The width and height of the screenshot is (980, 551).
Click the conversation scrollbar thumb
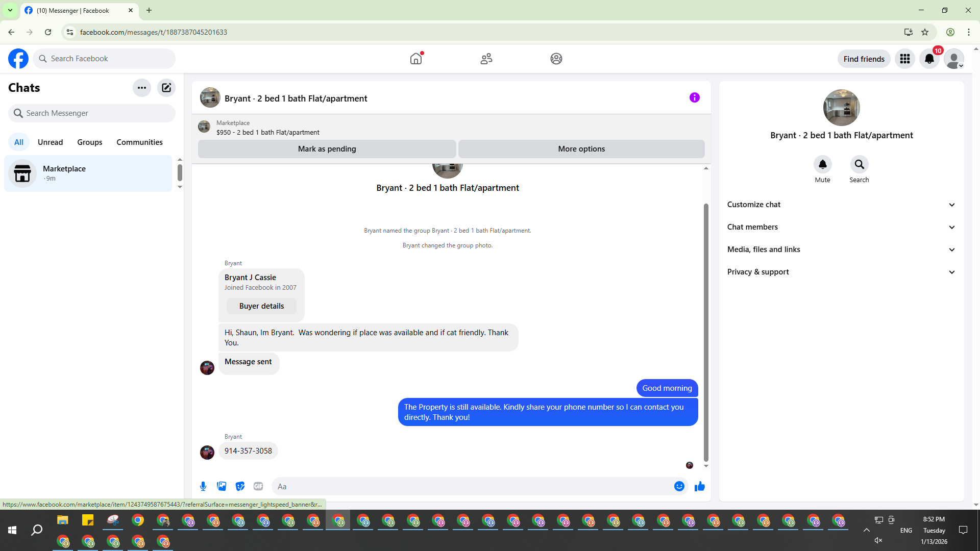[x=706, y=332]
